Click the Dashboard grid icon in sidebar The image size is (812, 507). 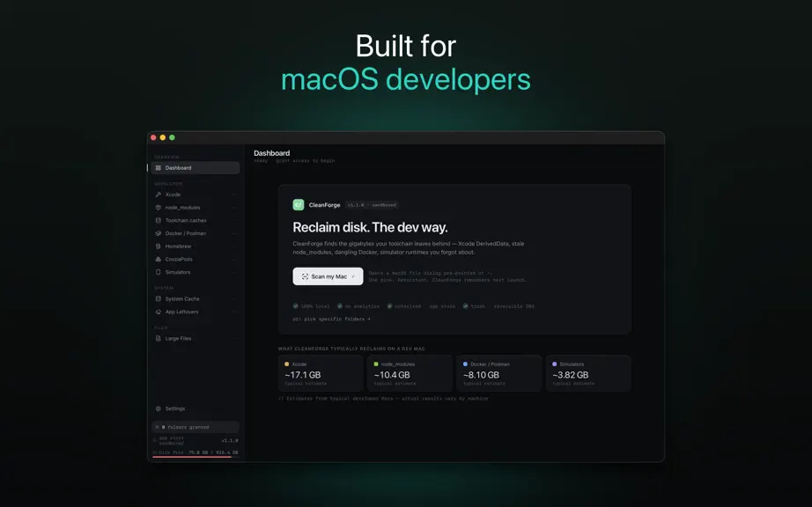click(159, 168)
